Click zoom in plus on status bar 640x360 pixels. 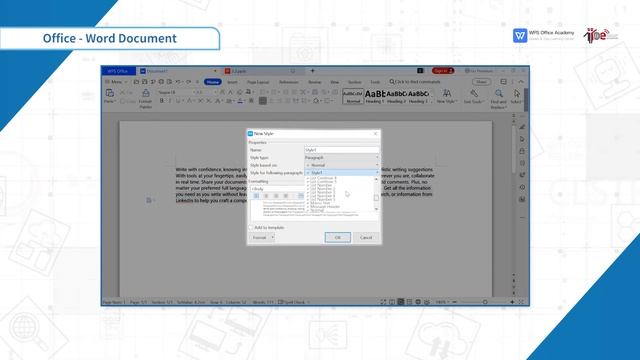tap(512, 302)
